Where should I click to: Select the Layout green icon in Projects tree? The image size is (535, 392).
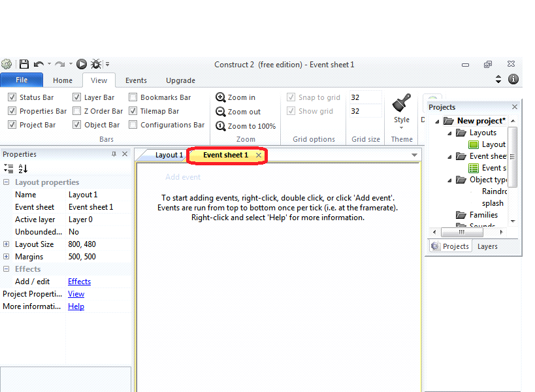click(x=474, y=144)
